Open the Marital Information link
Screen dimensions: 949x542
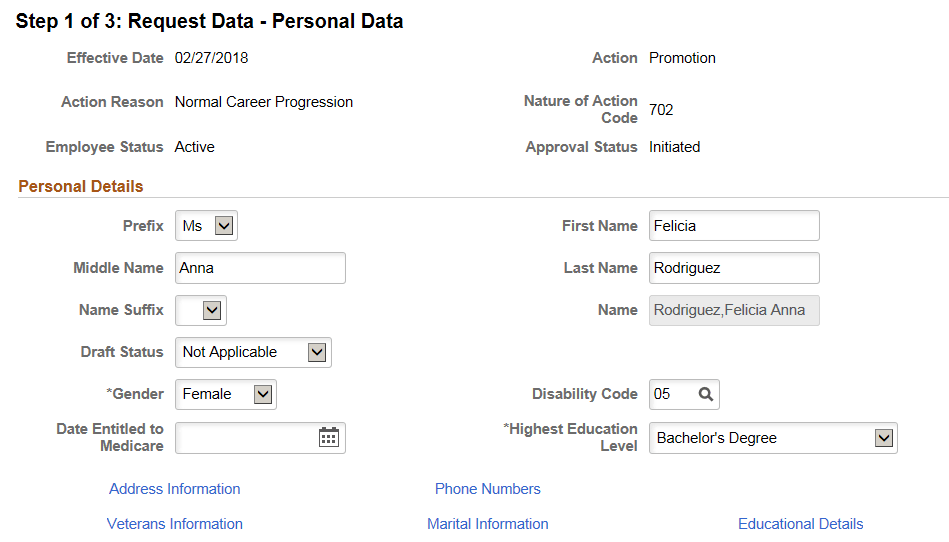pyautogui.click(x=488, y=524)
